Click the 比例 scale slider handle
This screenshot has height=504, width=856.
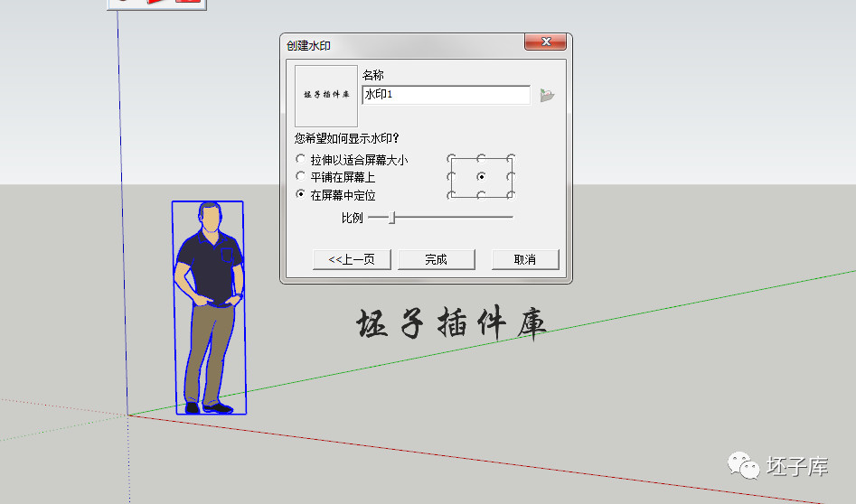392,218
